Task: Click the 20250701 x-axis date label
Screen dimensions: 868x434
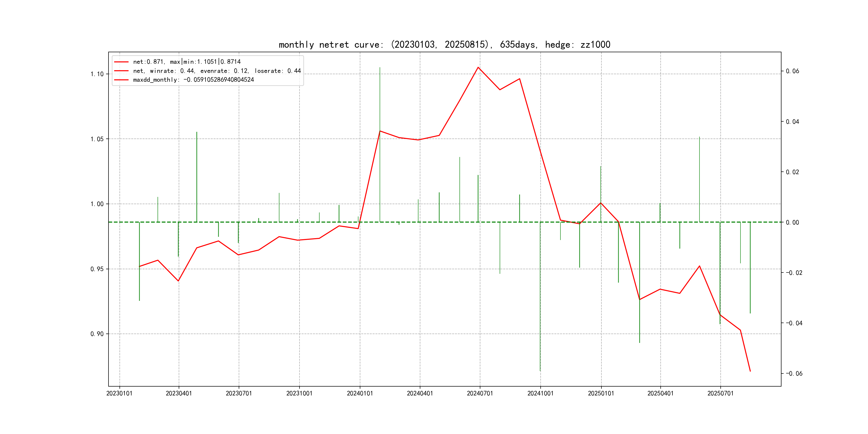Action: tap(720, 393)
